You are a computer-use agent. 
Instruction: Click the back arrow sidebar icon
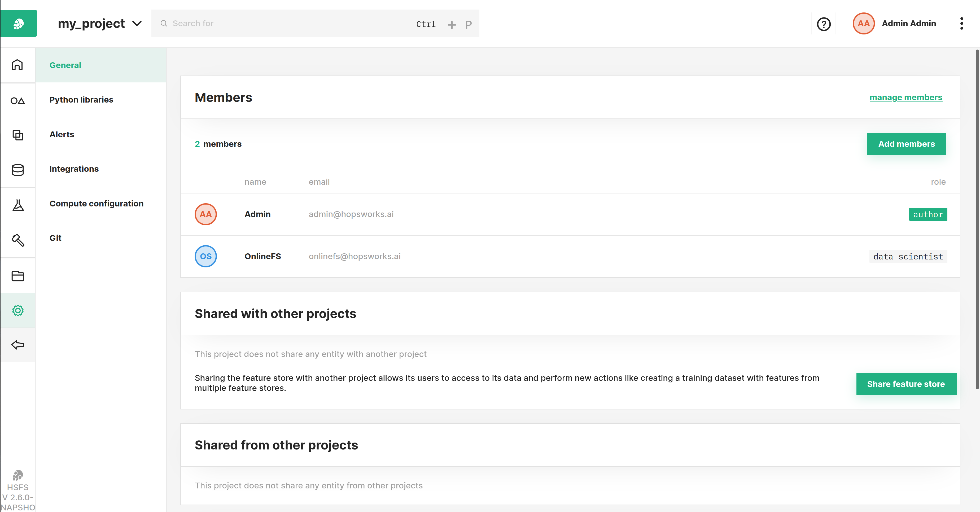[17, 345]
